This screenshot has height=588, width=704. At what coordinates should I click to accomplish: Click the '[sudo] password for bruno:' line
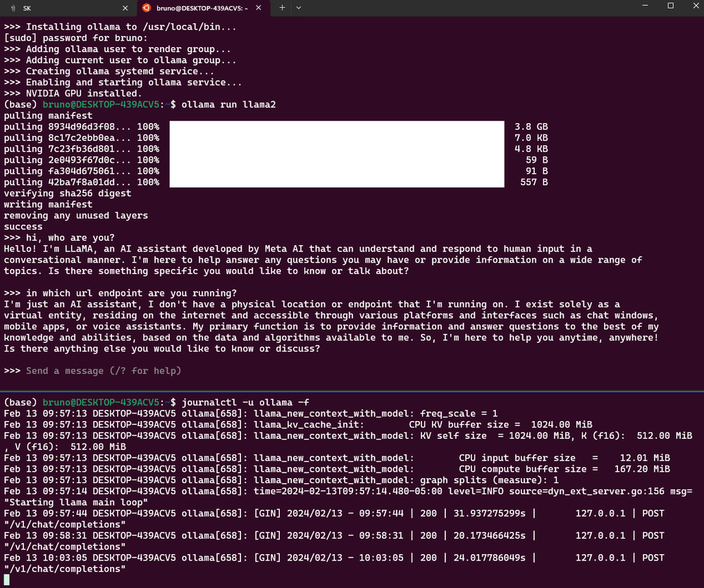click(75, 38)
